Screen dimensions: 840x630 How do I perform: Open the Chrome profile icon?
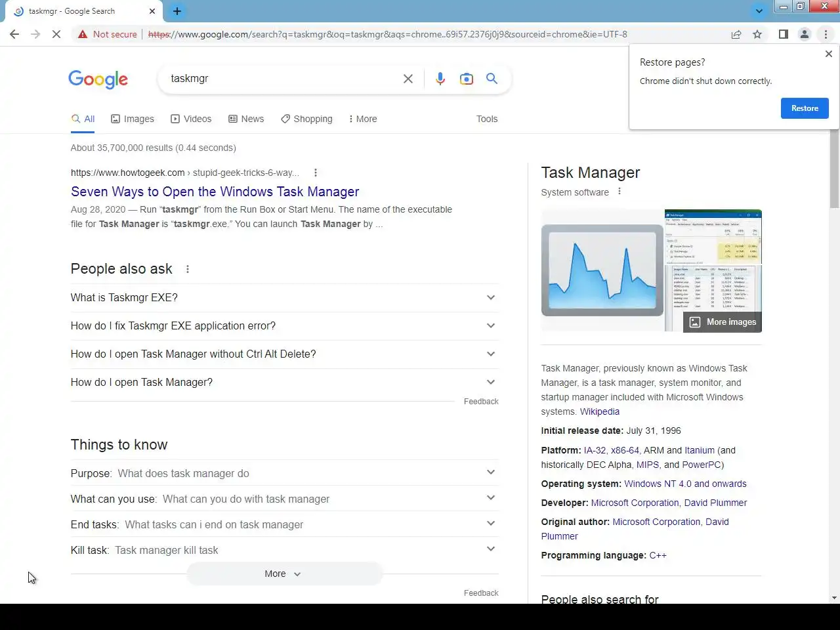tap(805, 34)
